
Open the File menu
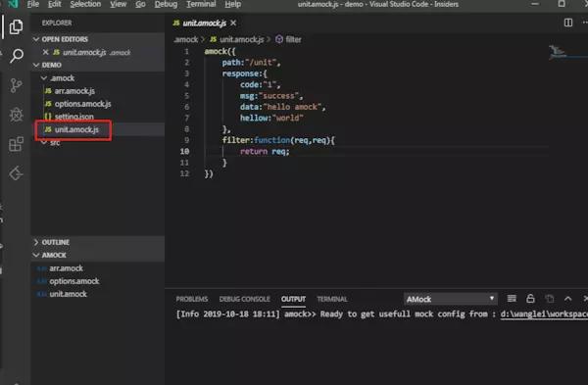(33, 4)
